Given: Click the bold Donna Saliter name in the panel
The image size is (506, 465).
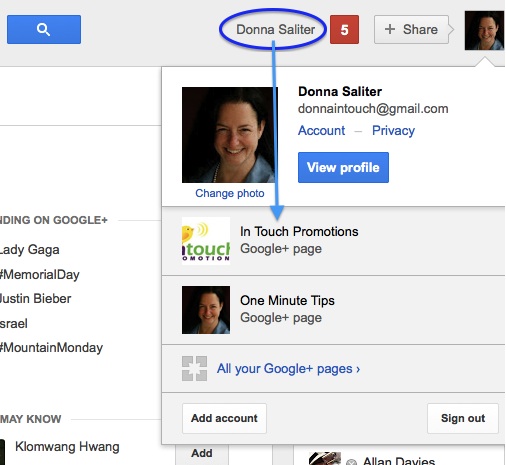Looking at the screenshot, I should point(340,91).
